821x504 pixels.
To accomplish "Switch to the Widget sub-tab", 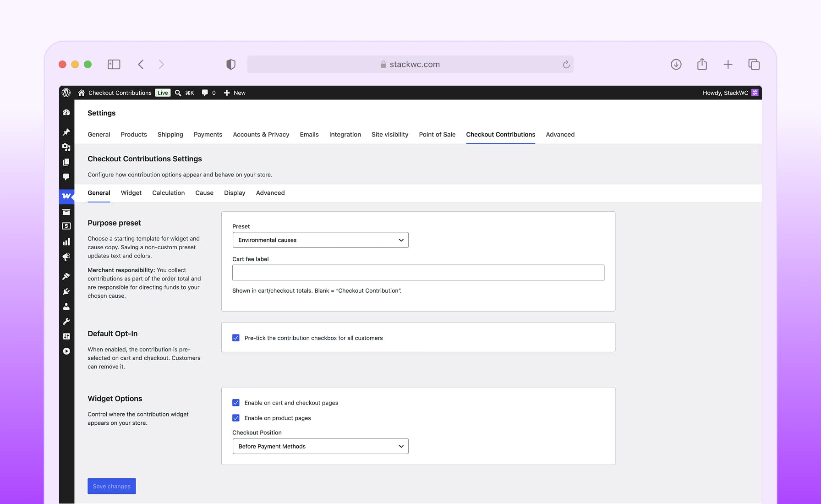I will (x=131, y=193).
